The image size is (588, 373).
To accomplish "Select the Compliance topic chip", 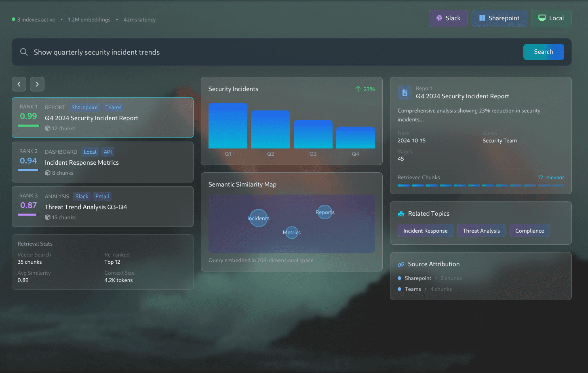I will pyautogui.click(x=529, y=231).
